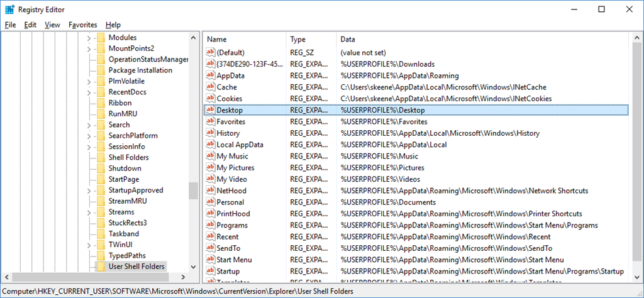644x298 pixels.
Task: Click the folder icon of Shell Folders key
Action: coord(101,157)
